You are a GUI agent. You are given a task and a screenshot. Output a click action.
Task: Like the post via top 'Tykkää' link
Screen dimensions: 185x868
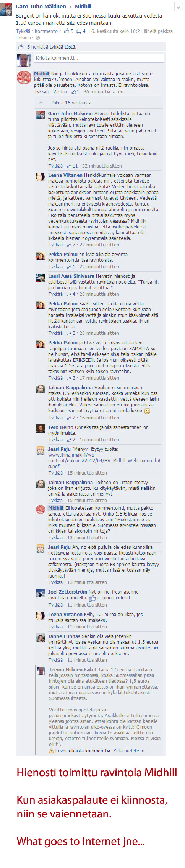tap(23, 31)
